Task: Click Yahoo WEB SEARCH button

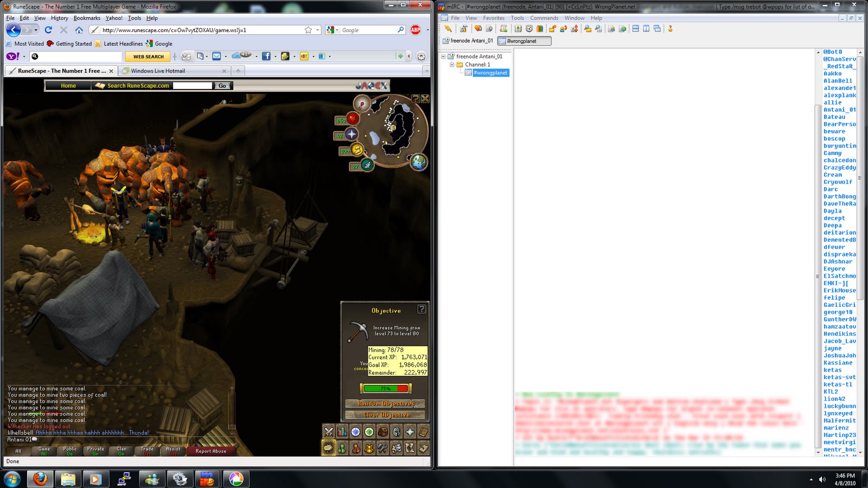Action: click(148, 56)
